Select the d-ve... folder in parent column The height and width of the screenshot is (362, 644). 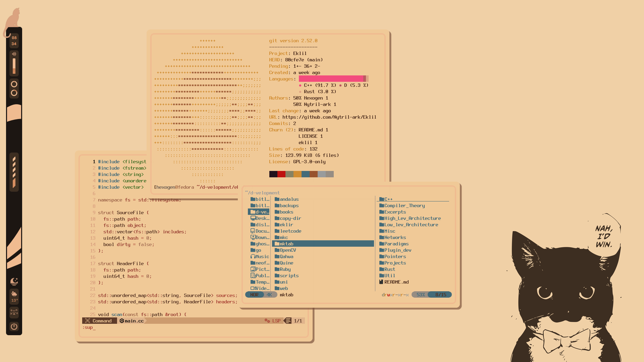coord(259,212)
